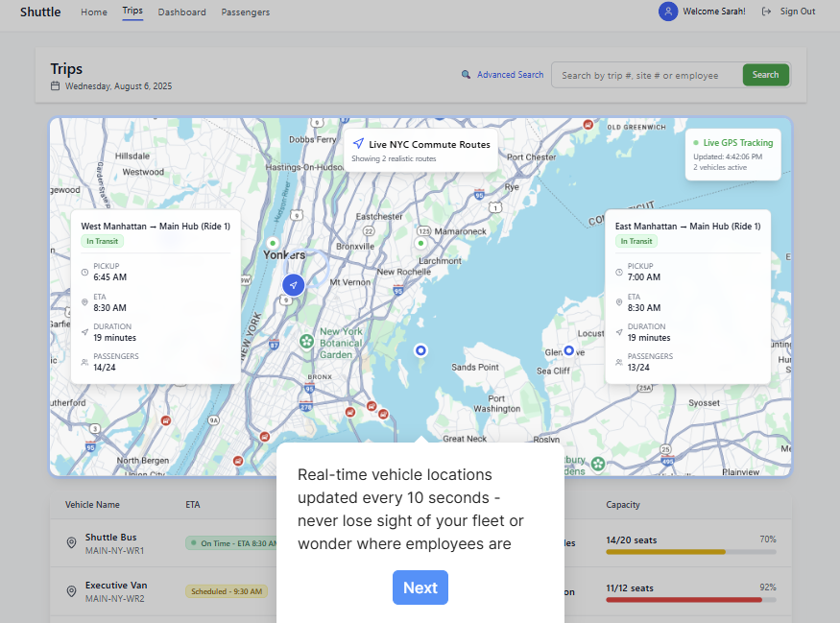840x623 pixels.
Task: Click the pickup clock icon on the West Manhattan card
Action: pyautogui.click(x=84, y=272)
